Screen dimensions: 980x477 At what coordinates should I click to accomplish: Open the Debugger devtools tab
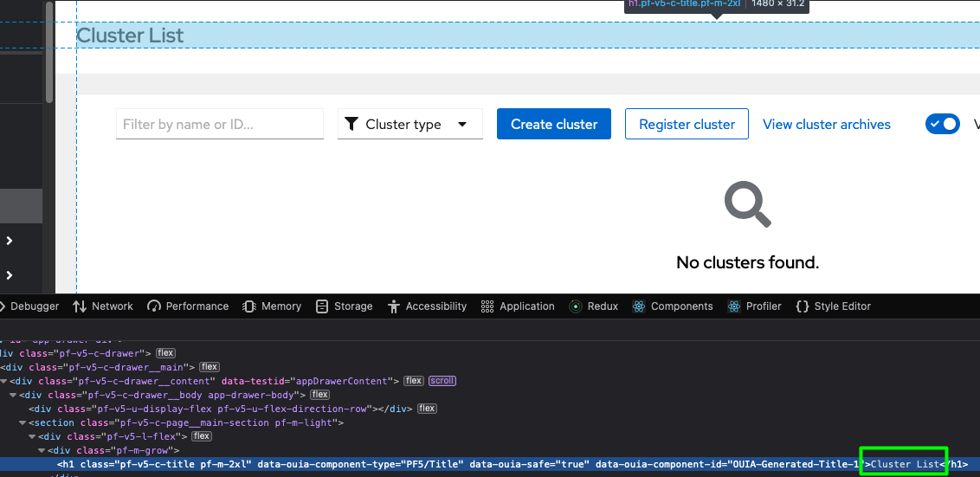pyautogui.click(x=30, y=306)
